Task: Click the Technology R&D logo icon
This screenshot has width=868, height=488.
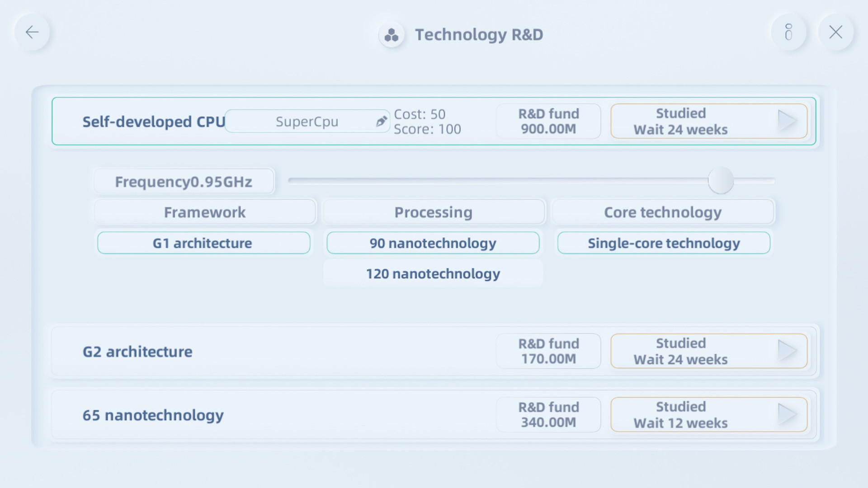Action: coord(390,34)
